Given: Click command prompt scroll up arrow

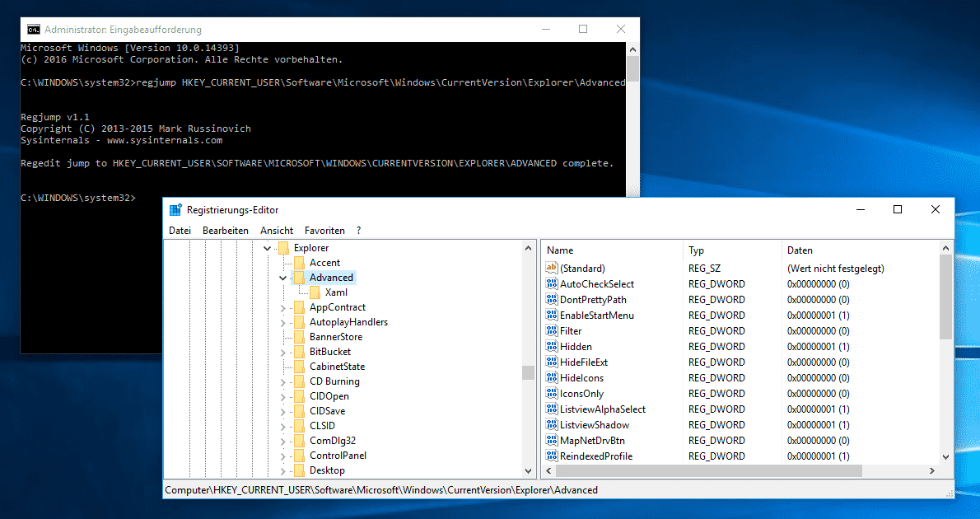Looking at the screenshot, I should click(632, 49).
